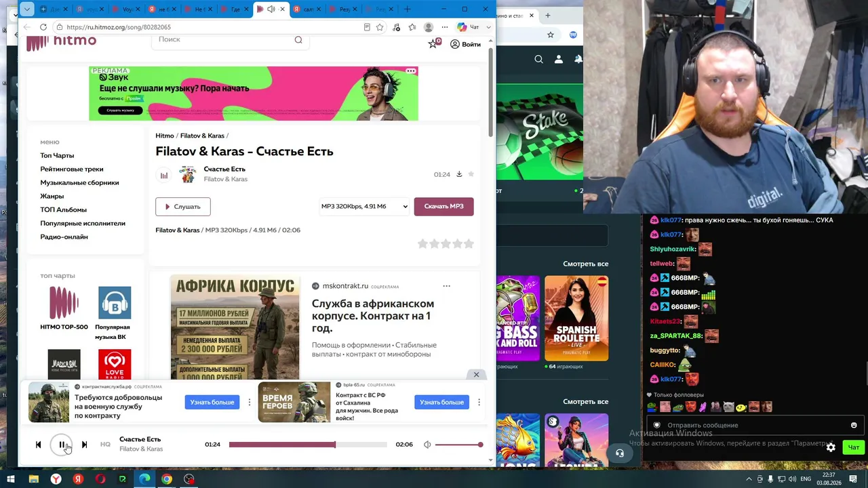The width and height of the screenshot is (868, 488).
Task: Mute the playing tab's speaker icon
Action: tap(271, 9)
